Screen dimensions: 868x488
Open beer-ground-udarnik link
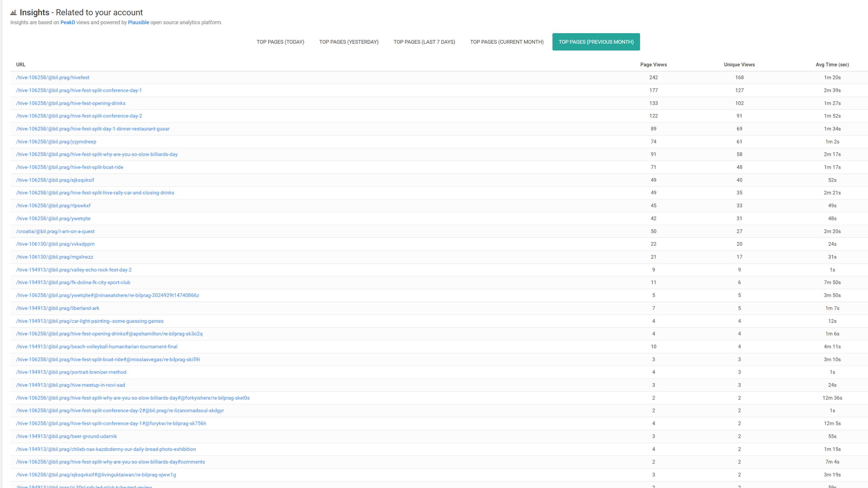point(66,436)
